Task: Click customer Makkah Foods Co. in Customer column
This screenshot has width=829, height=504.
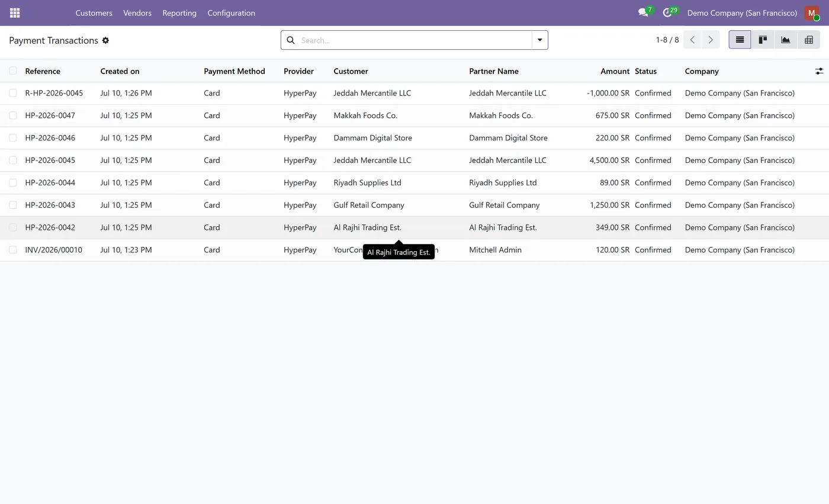Action: pos(365,115)
